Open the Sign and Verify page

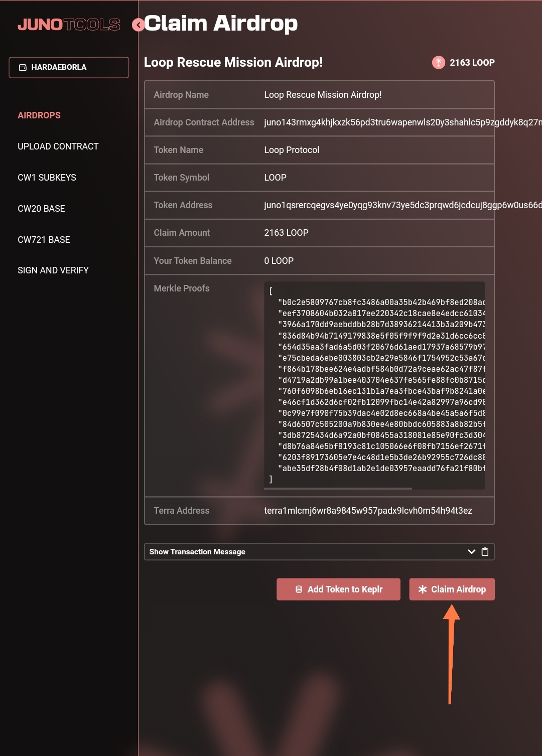53,270
